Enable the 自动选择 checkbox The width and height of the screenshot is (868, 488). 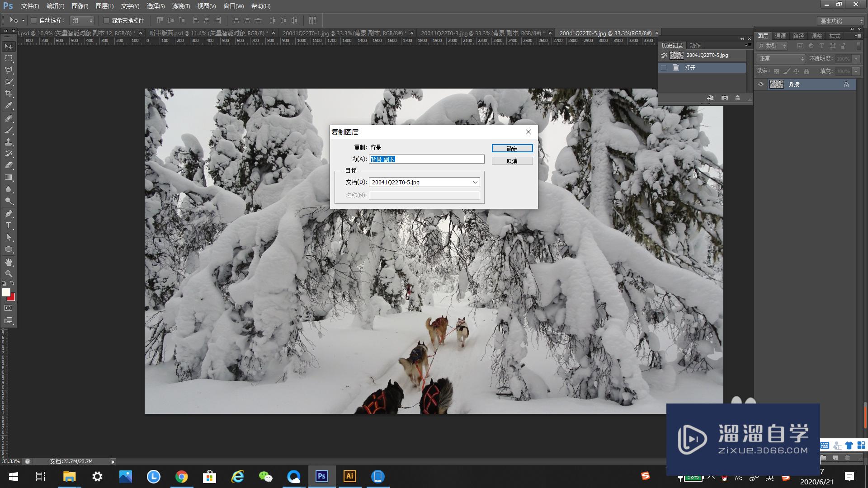pyautogui.click(x=34, y=20)
